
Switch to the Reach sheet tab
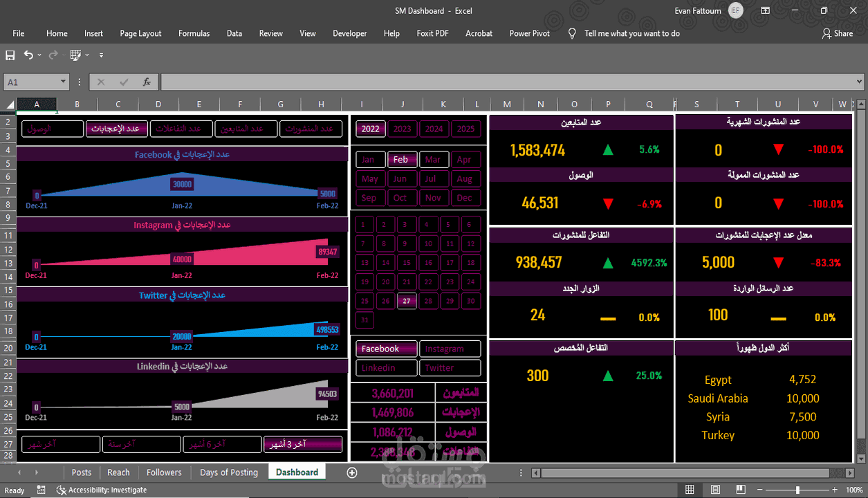coord(118,472)
